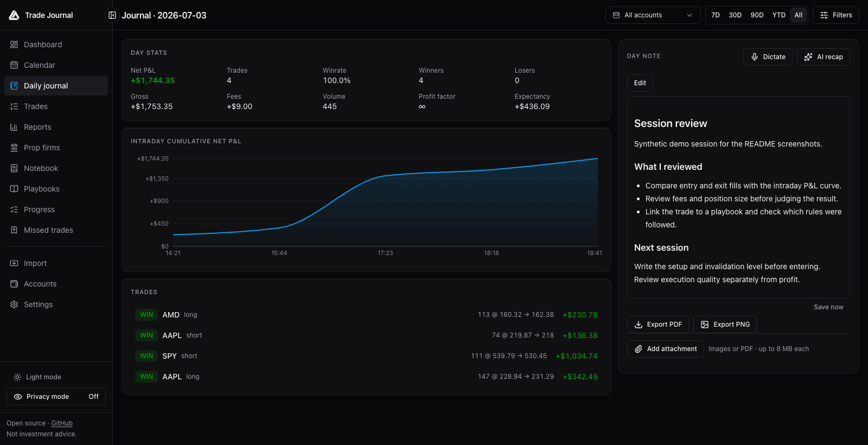
Task: Click the Trades list icon
Action: click(14, 106)
